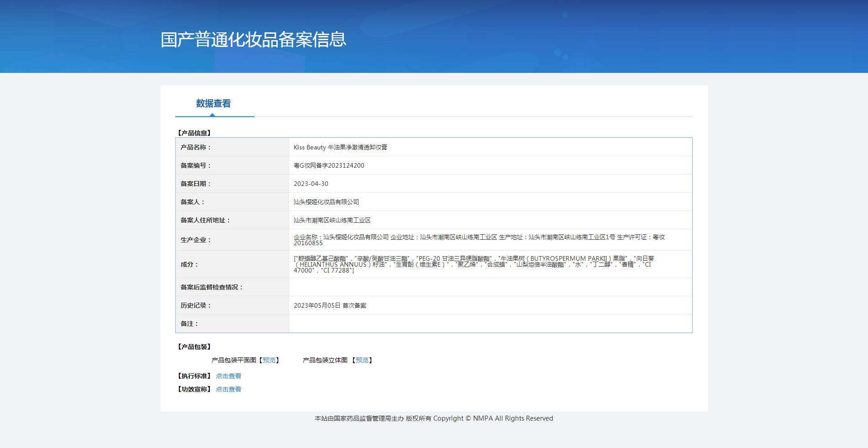
Task: Open 点击查看 link for 功效宣称
Action: tap(229, 389)
